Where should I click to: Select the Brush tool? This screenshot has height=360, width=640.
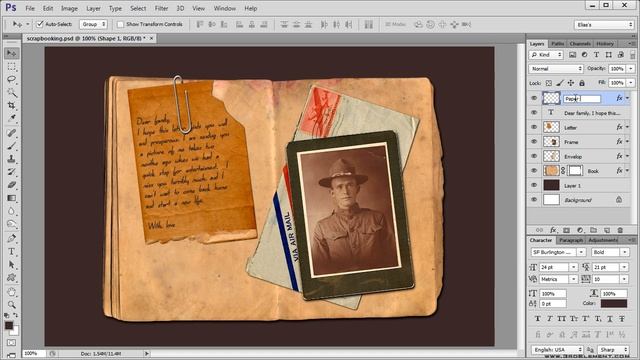(11, 146)
